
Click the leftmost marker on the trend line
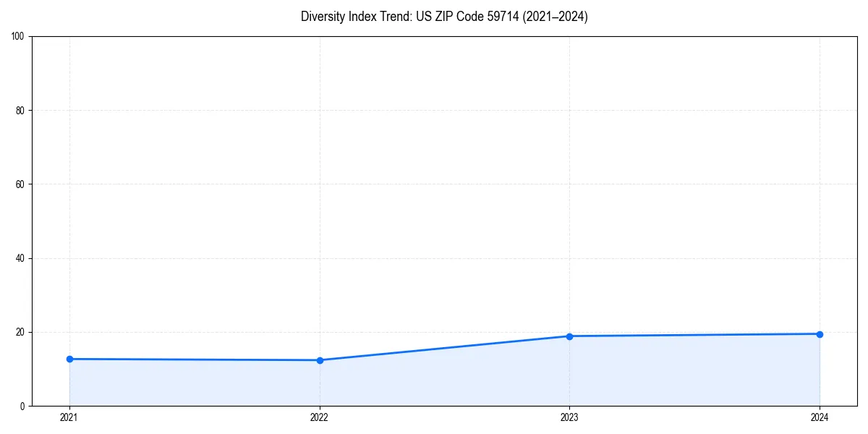69,357
